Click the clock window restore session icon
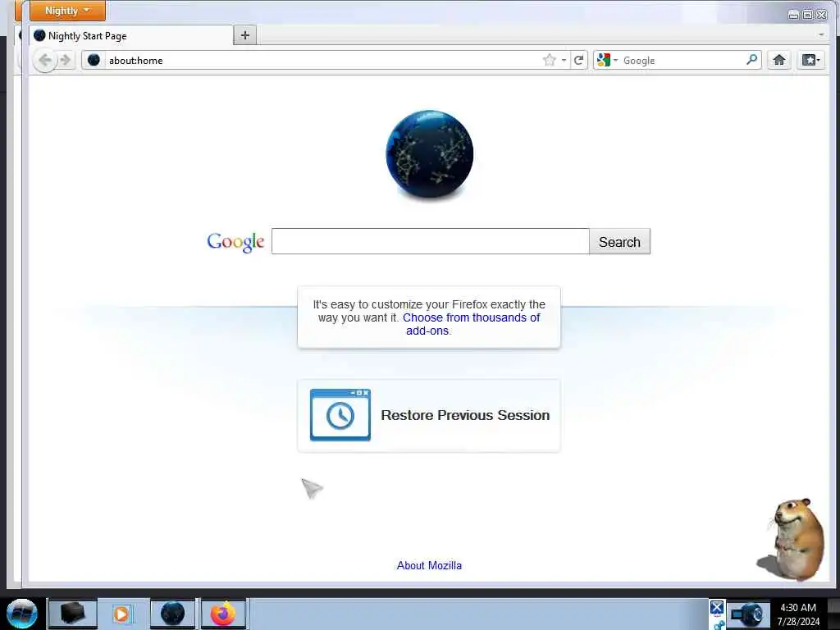The width and height of the screenshot is (840, 630). (x=340, y=415)
